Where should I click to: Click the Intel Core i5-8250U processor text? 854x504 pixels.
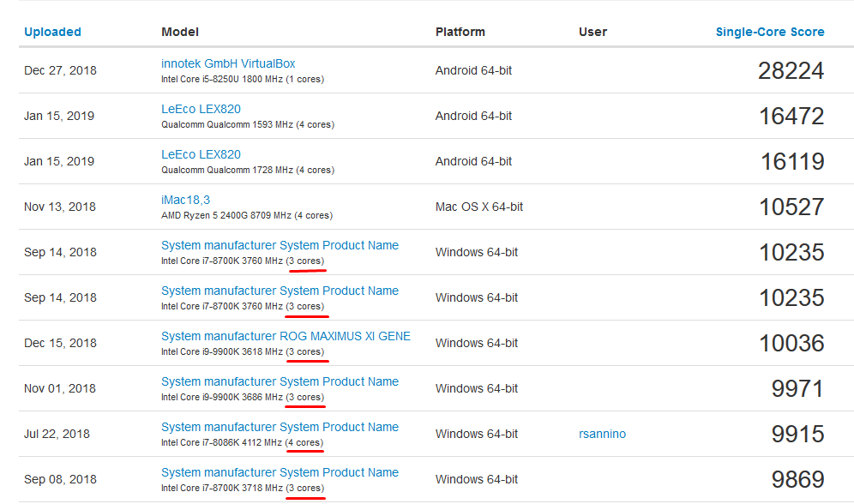point(242,80)
